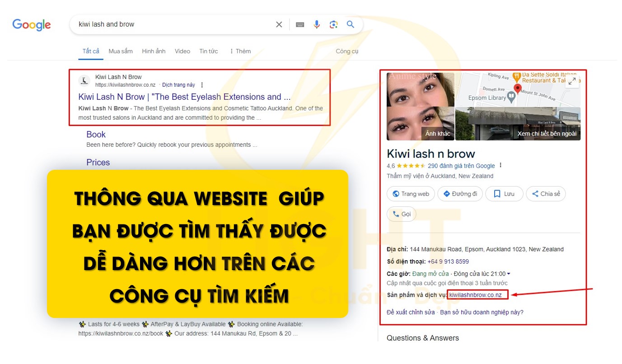Click the https://kiwilashnbrow.co.nz URL under the site name

[125, 85]
